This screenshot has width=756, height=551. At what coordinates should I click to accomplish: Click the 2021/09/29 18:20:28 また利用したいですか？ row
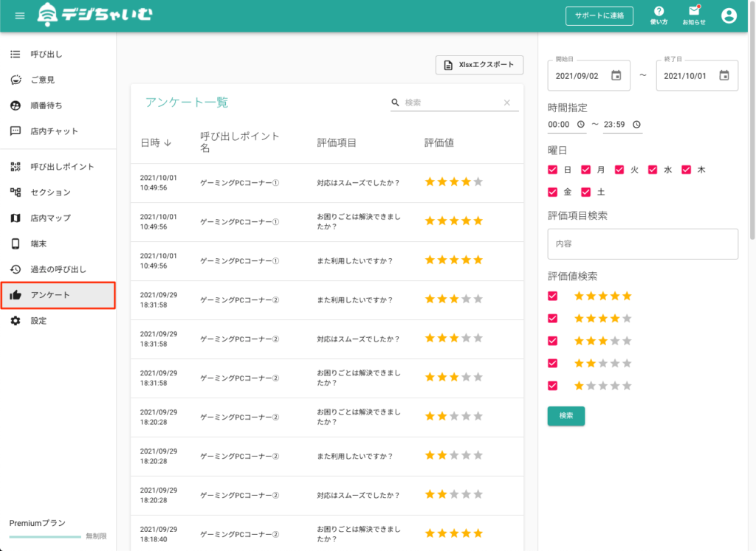tap(327, 456)
